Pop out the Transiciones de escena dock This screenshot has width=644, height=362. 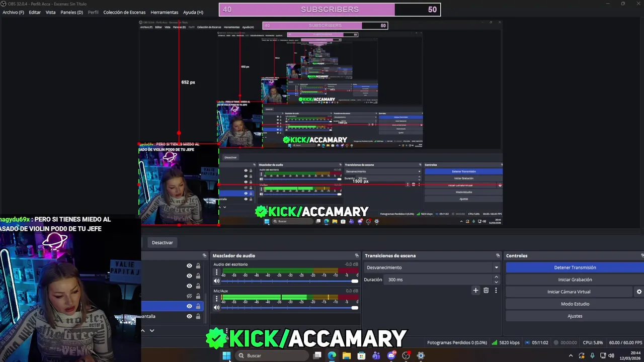tap(498, 255)
